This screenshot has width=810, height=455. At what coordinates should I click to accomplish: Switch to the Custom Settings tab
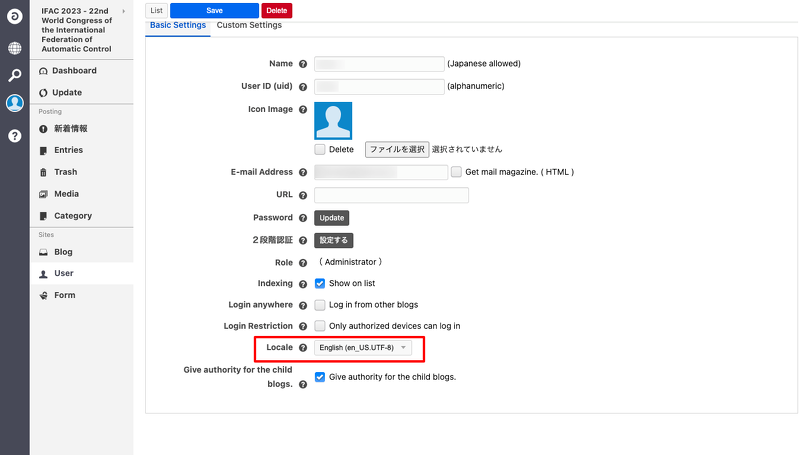click(249, 25)
